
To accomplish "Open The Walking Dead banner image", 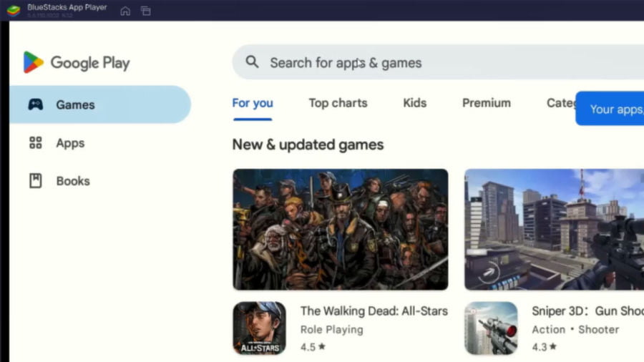I will 341,230.
